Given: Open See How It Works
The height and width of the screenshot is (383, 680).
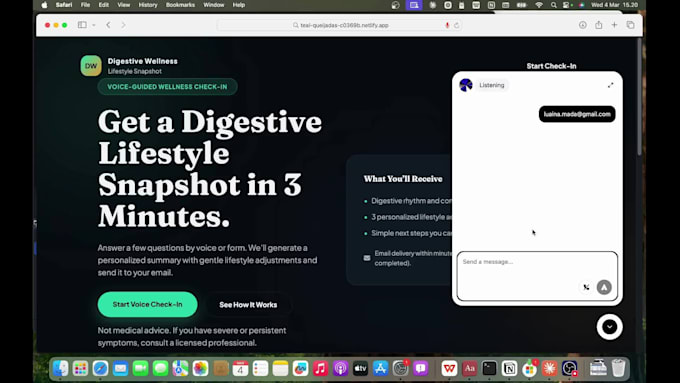Looking at the screenshot, I should 248,304.
